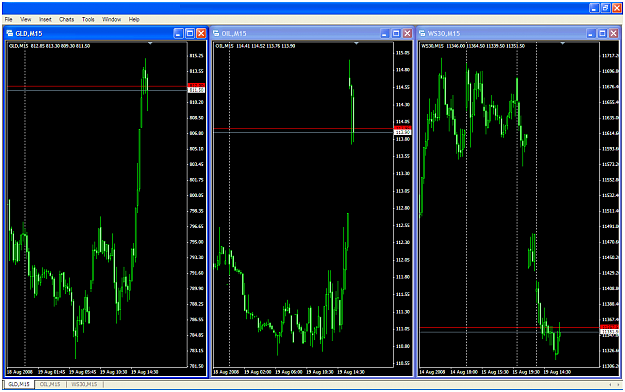The height and width of the screenshot is (392, 625).
Task: Click the 815.25 price on GLD scale
Action: (197, 56)
